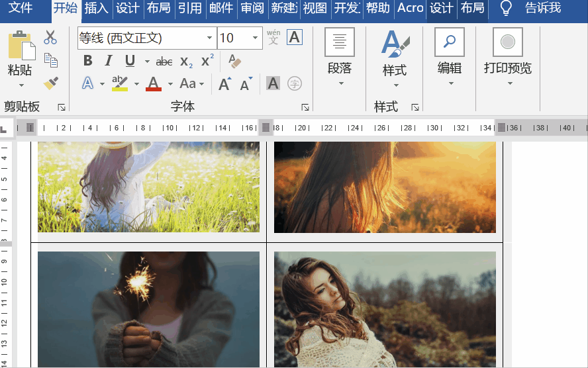Toggle Bold formatting
This screenshot has width=588, height=368.
click(x=88, y=61)
